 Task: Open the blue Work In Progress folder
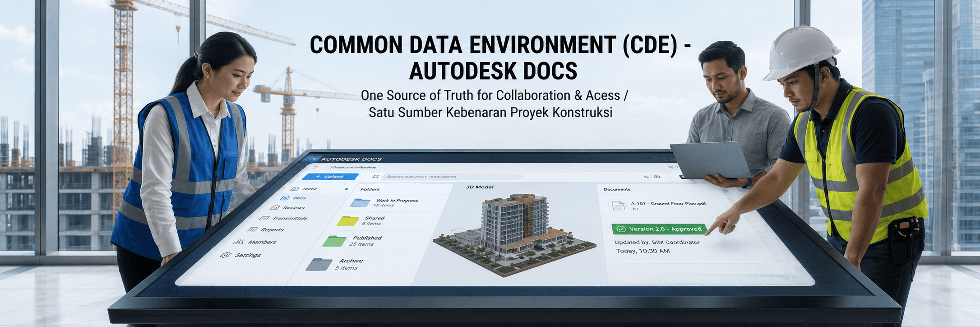(360, 202)
